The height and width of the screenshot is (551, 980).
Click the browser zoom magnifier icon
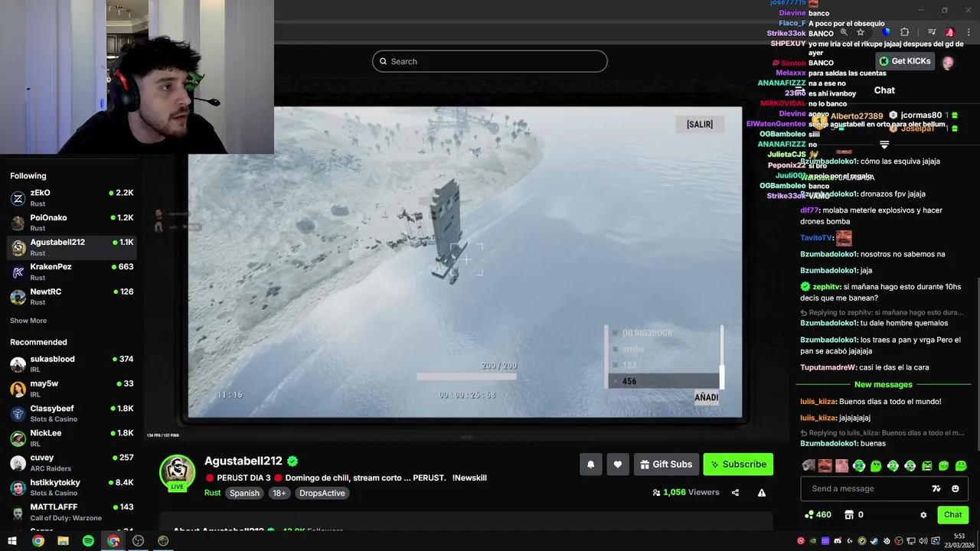[x=844, y=32]
